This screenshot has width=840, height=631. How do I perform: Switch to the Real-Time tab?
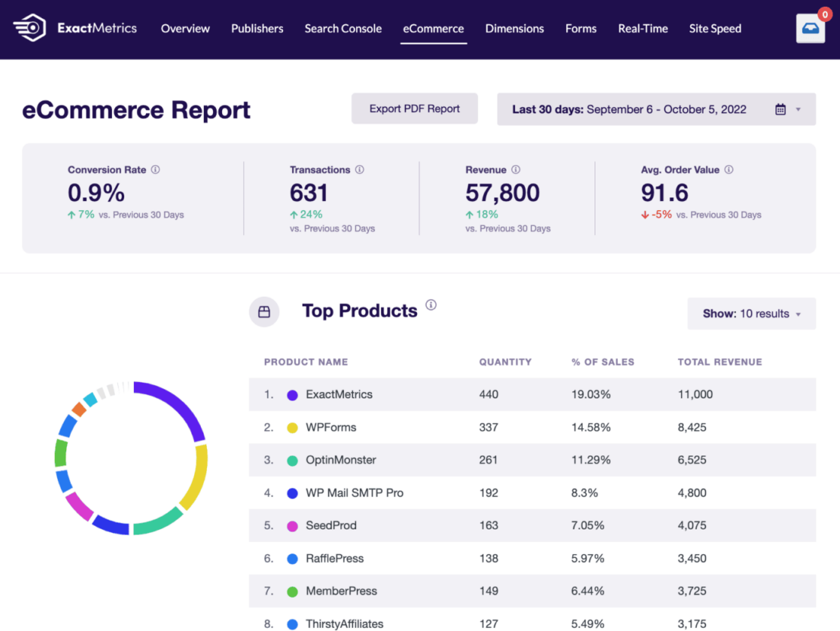[643, 29]
